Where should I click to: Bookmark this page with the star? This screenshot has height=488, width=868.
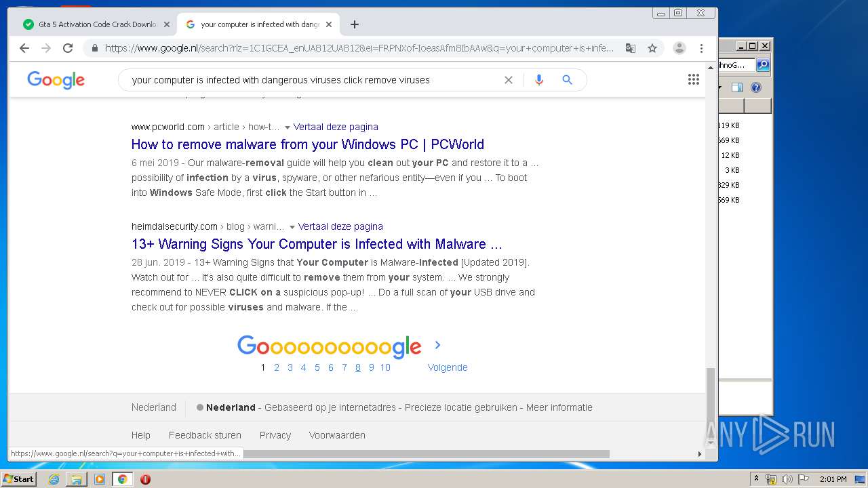(x=652, y=48)
